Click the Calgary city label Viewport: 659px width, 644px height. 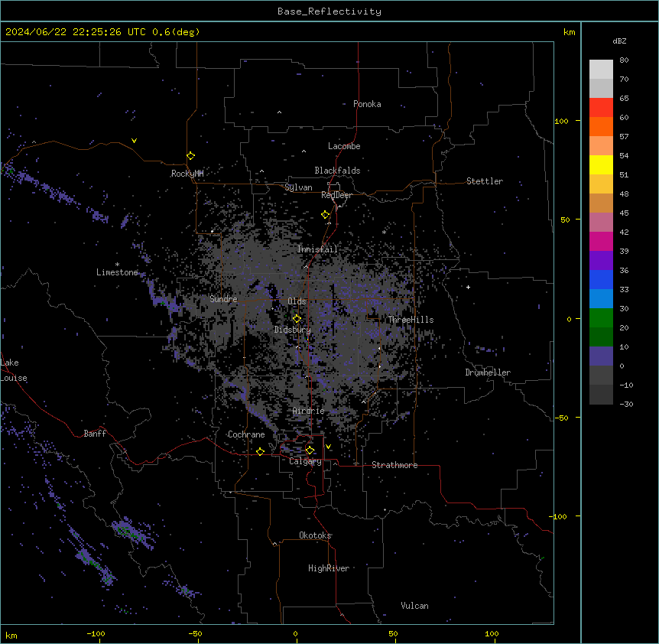click(305, 461)
